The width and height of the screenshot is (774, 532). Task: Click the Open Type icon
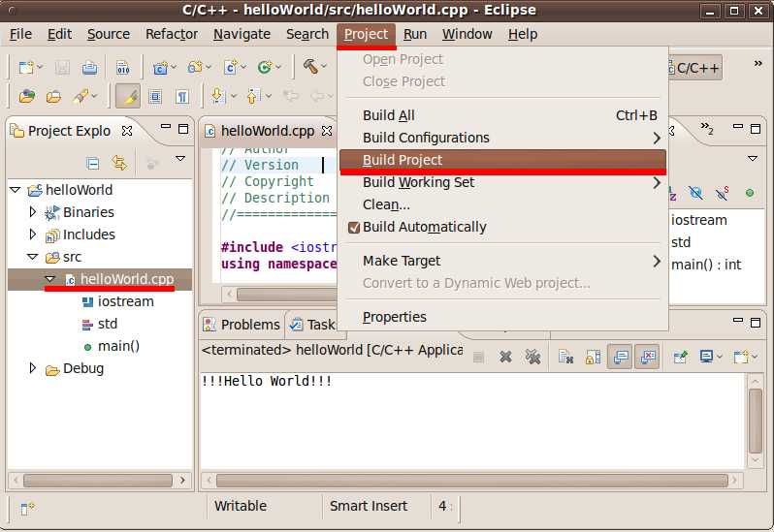pos(26,96)
